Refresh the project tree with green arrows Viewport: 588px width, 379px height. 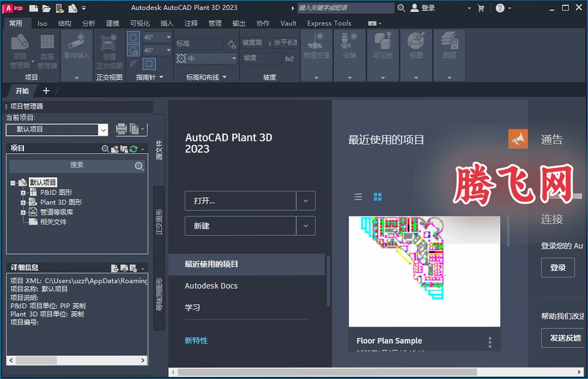[134, 149]
